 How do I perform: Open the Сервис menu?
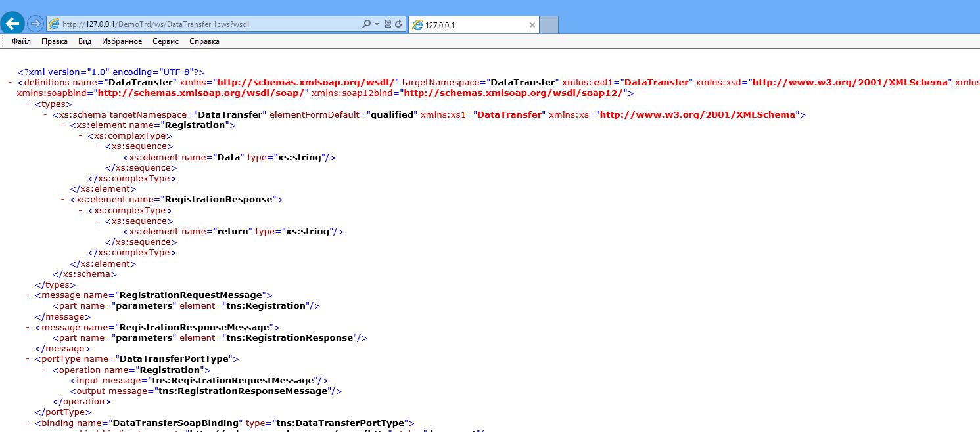(x=166, y=41)
